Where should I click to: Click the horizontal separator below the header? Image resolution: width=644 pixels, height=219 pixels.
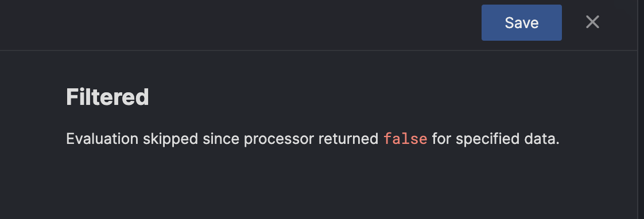(319, 50)
